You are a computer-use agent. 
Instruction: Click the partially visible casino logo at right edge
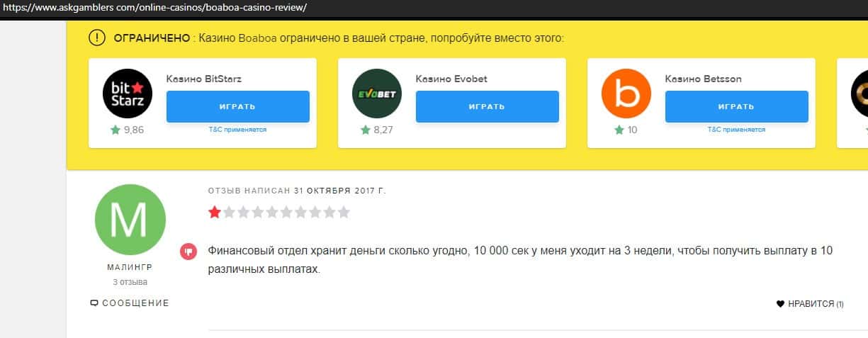859,93
